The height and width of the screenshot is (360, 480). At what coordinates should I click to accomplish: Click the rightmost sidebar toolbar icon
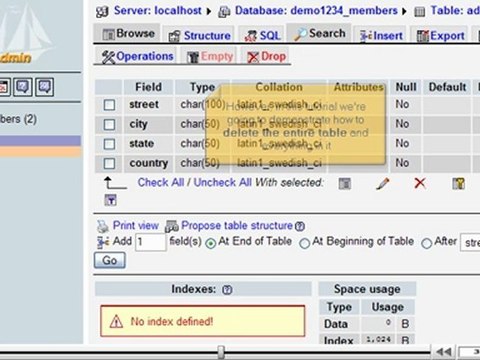point(45,87)
